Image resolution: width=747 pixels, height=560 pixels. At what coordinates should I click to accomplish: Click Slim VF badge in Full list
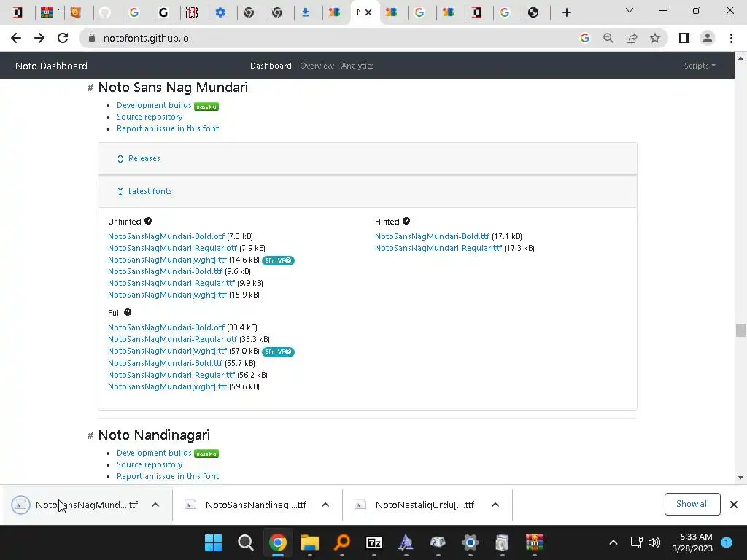click(x=278, y=352)
